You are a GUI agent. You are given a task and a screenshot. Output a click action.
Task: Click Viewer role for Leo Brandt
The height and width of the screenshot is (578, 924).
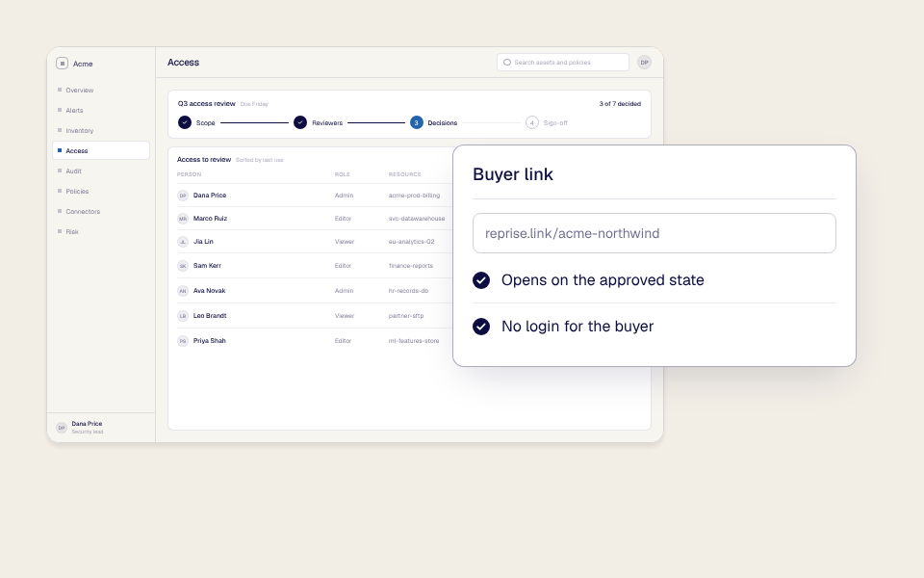pyautogui.click(x=345, y=316)
